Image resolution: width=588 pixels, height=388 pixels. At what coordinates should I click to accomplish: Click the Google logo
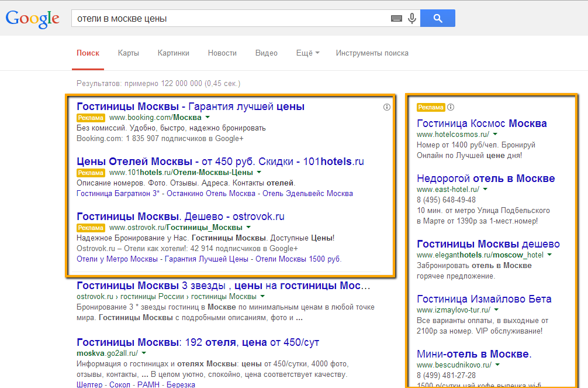33,19
